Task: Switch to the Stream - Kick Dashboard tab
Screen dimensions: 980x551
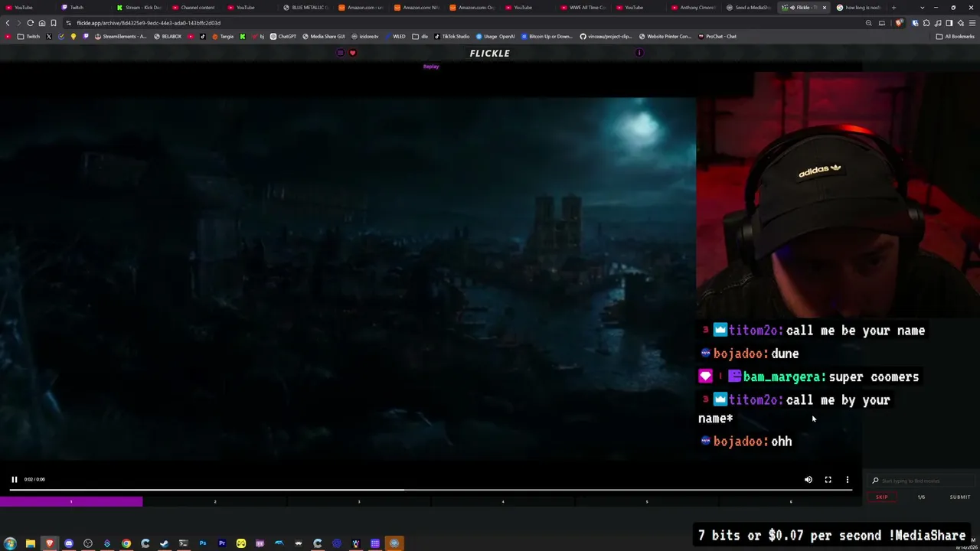Action: pos(139,8)
